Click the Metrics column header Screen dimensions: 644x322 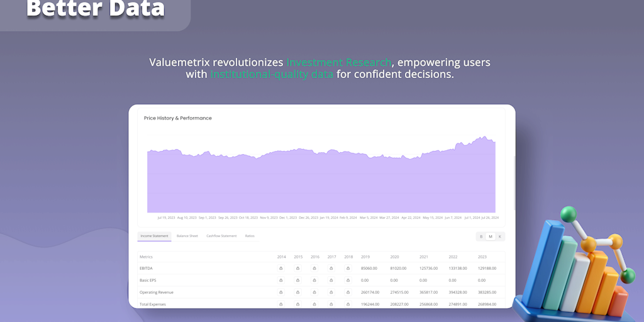[146, 257]
